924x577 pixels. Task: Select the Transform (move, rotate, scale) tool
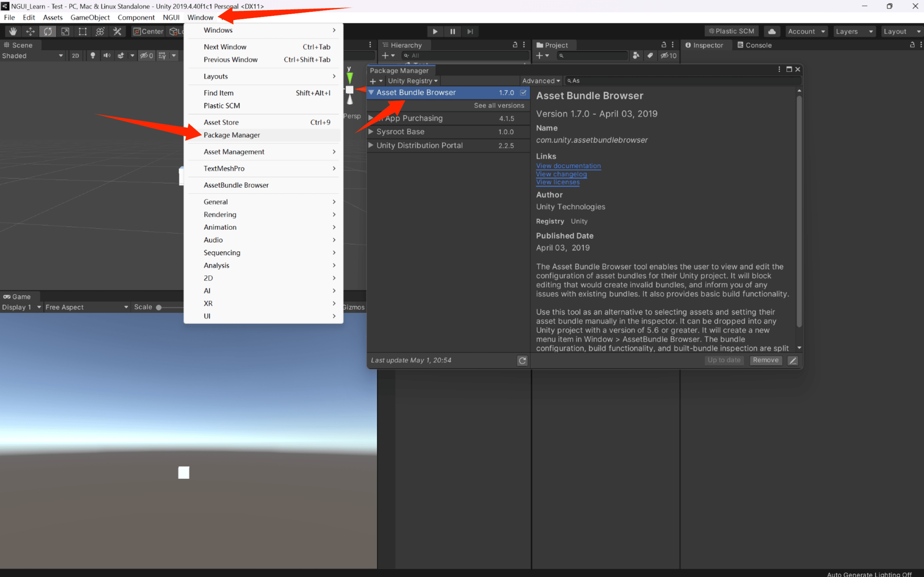(100, 31)
